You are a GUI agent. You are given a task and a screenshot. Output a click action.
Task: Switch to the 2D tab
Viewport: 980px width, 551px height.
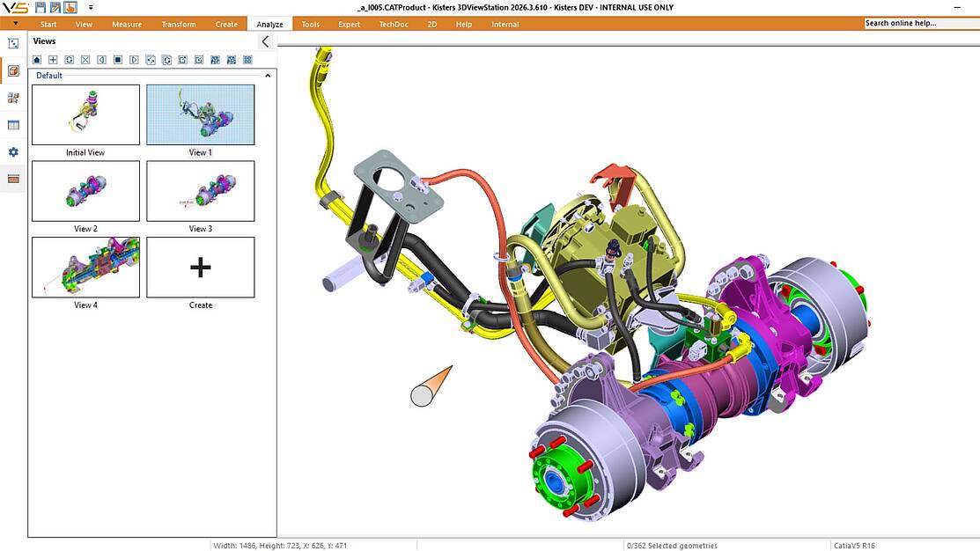click(431, 25)
